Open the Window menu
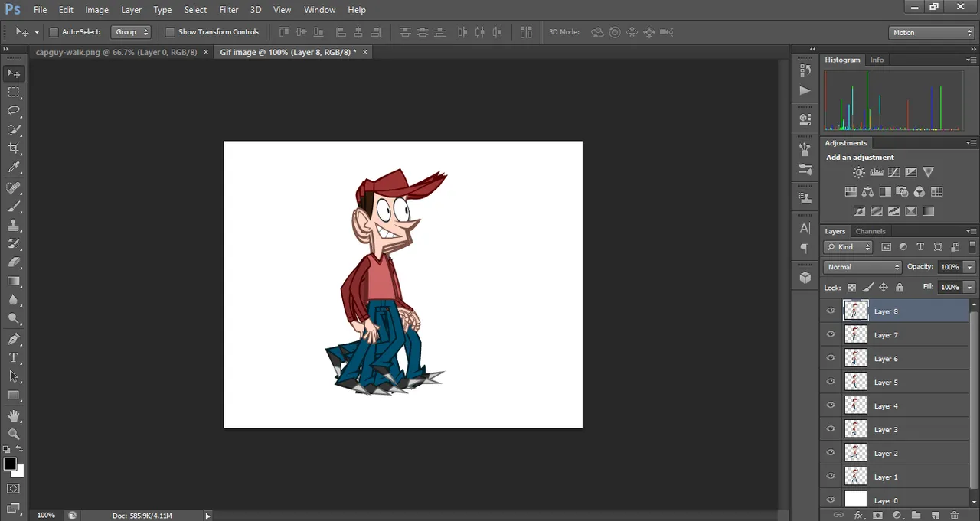Screen dimensions: 980x521 [x=320, y=10]
